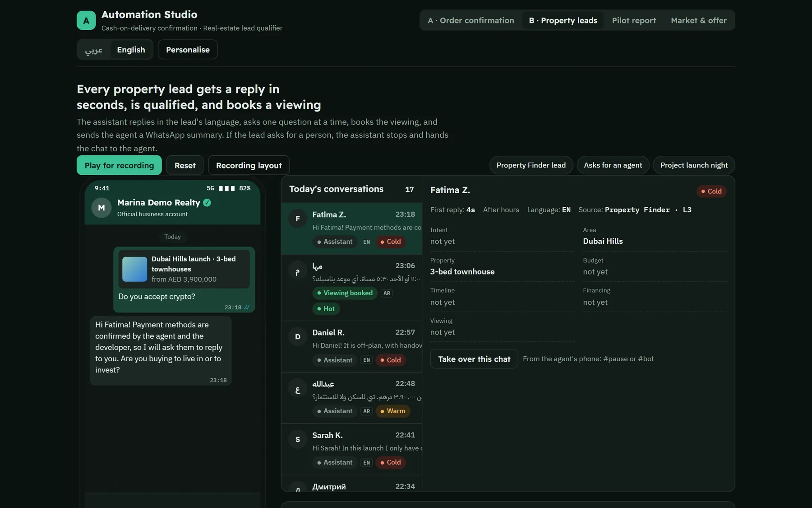The width and height of the screenshot is (812, 508).
Task: Click the Dubai Hills area value
Action: coord(603,241)
